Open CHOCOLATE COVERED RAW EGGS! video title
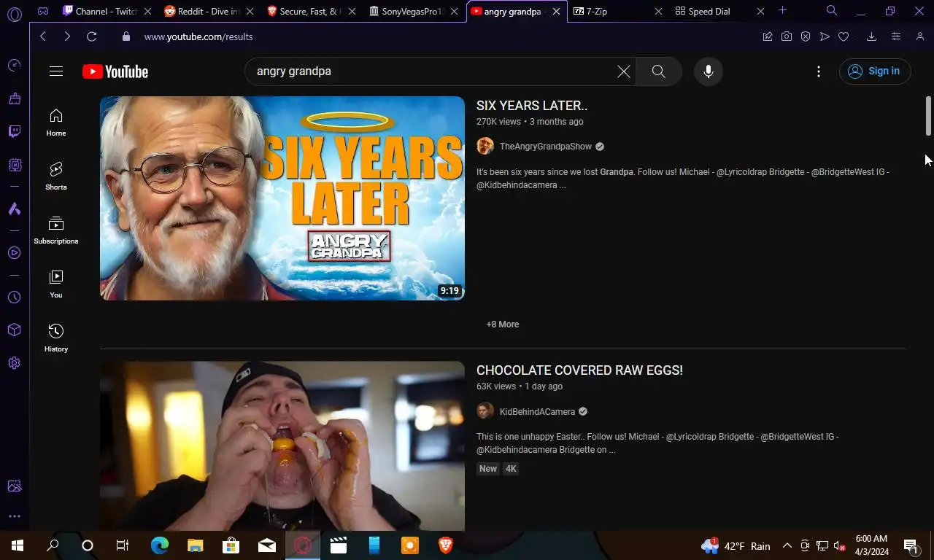 579,370
